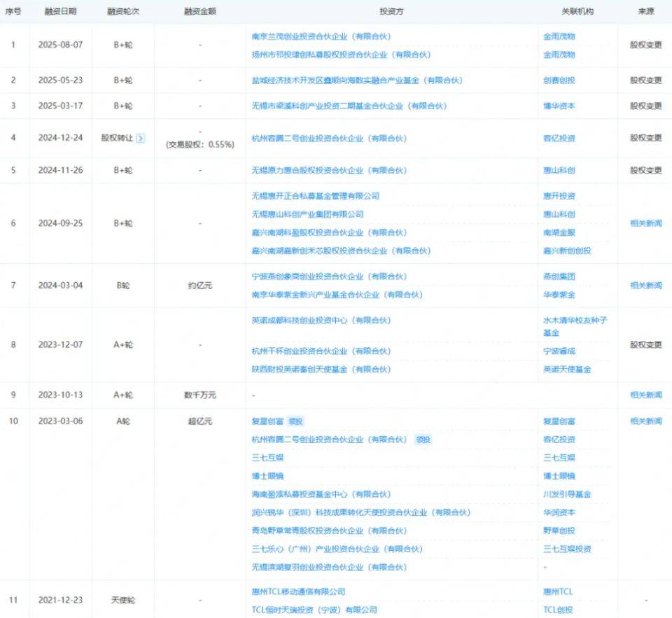Click the 领投 tag after 杭州容腾二号
Screen dimensions: 672x618
[x=423, y=440]
